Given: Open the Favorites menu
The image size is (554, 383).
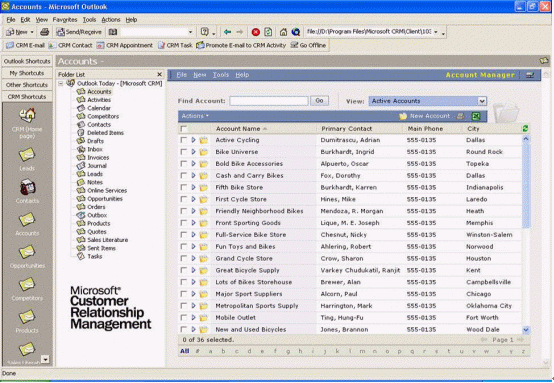Looking at the screenshot, I should point(65,20).
